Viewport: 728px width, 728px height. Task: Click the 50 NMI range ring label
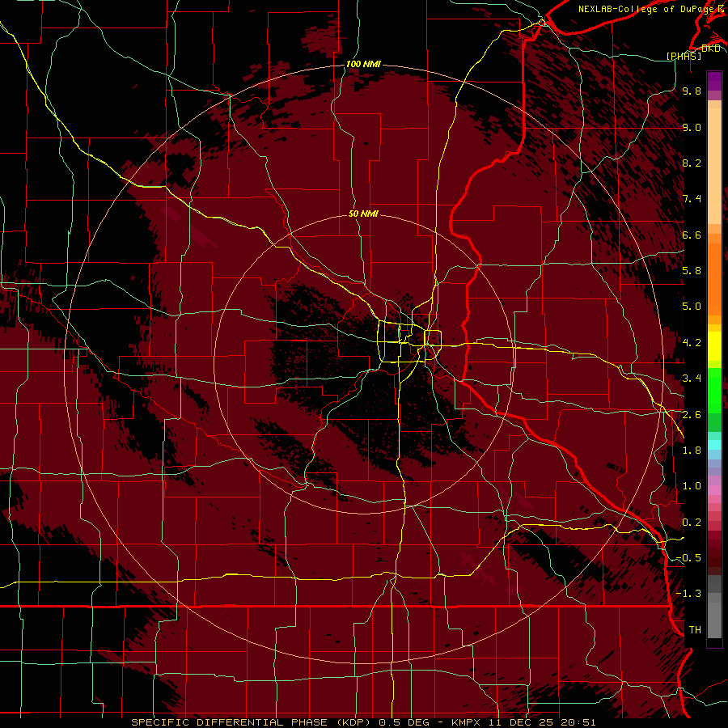[x=363, y=214]
